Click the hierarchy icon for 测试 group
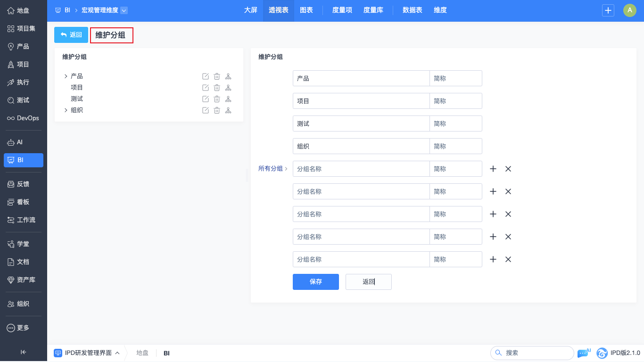644x362 pixels. point(228,99)
